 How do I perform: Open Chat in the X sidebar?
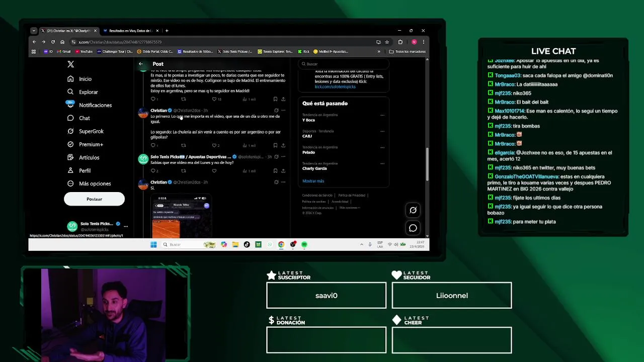[79, 118]
